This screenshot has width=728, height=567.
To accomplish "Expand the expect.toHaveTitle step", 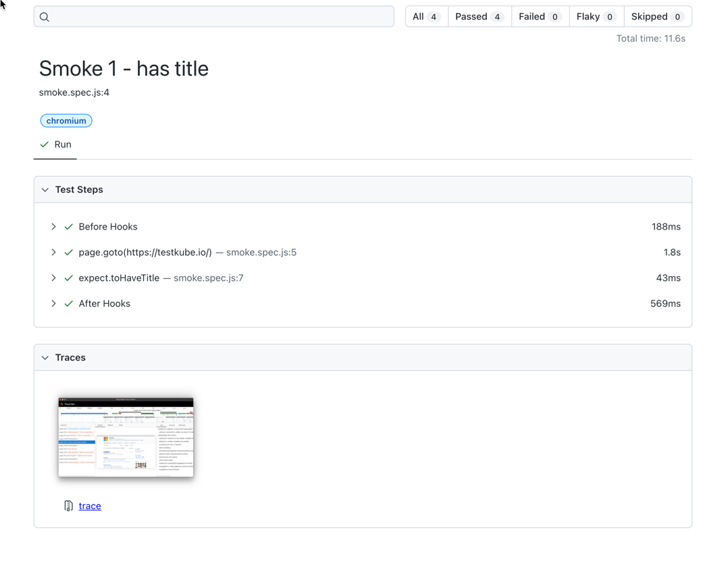I will coord(53,278).
